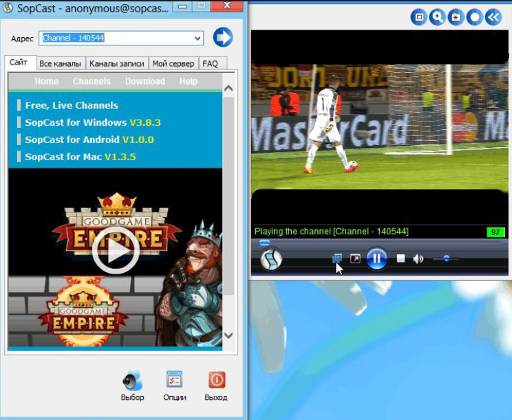Click the zoom magnifier icon above video
The height and width of the screenshot is (420, 512).
click(437, 17)
